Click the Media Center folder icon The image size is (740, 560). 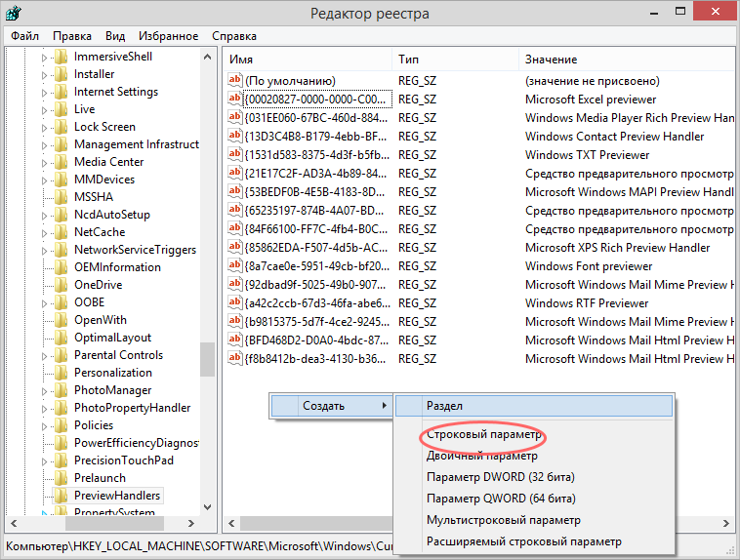tap(61, 162)
